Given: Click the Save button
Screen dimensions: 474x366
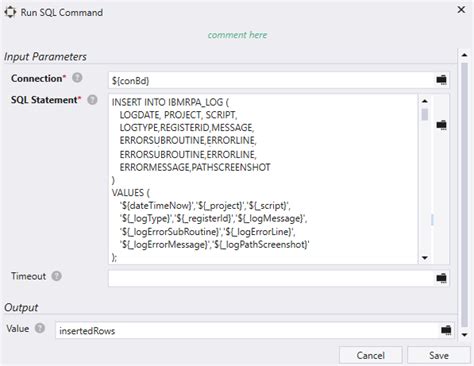Looking at the screenshot, I should pos(438,355).
